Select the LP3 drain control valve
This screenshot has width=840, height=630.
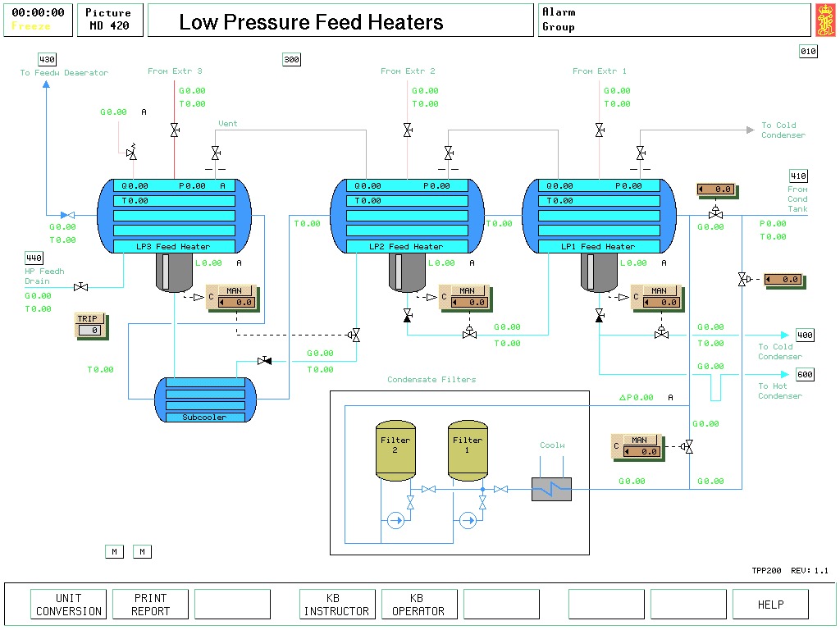(354, 336)
